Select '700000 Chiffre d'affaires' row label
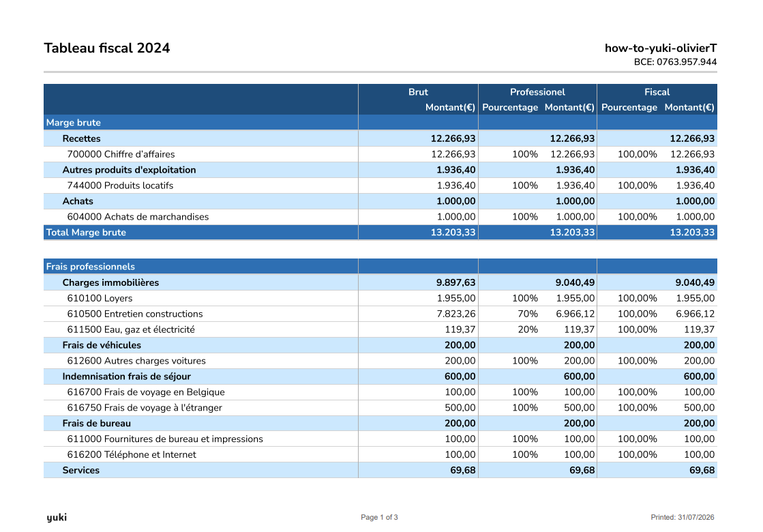Screen dimensions: 763x532 [x=121, y=154]
